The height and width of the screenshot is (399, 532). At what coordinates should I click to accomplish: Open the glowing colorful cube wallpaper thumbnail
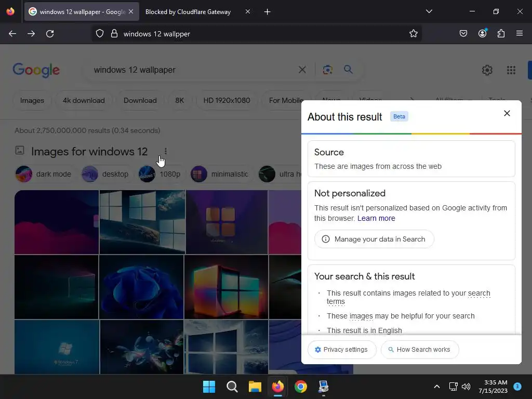(227, 287)
